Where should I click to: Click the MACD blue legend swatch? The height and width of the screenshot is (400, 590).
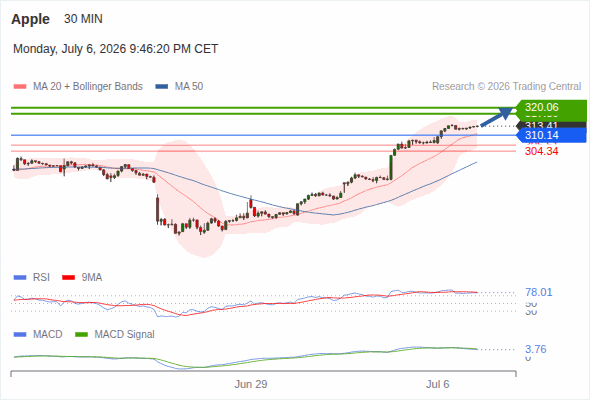pos(20,335)
